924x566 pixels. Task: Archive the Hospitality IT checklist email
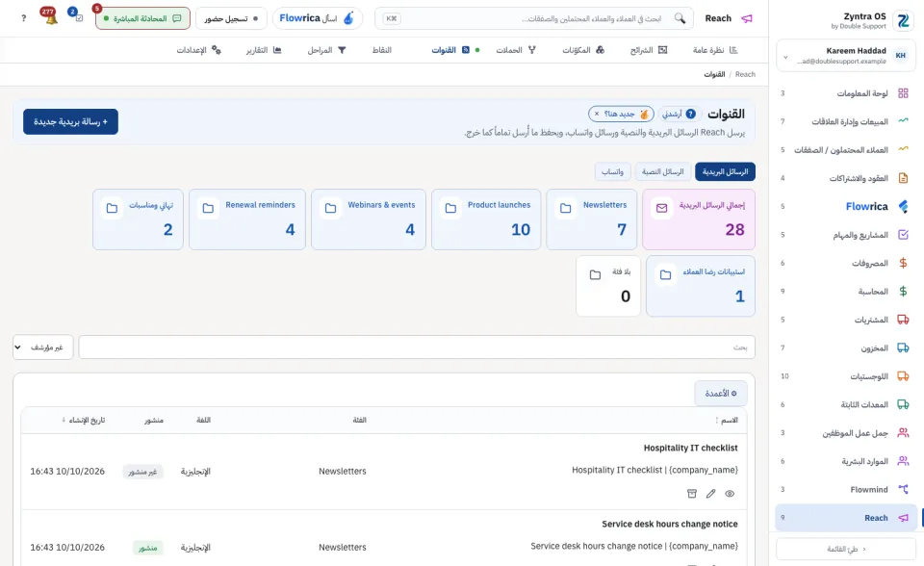pyautogui.click(x=692, y=494)
